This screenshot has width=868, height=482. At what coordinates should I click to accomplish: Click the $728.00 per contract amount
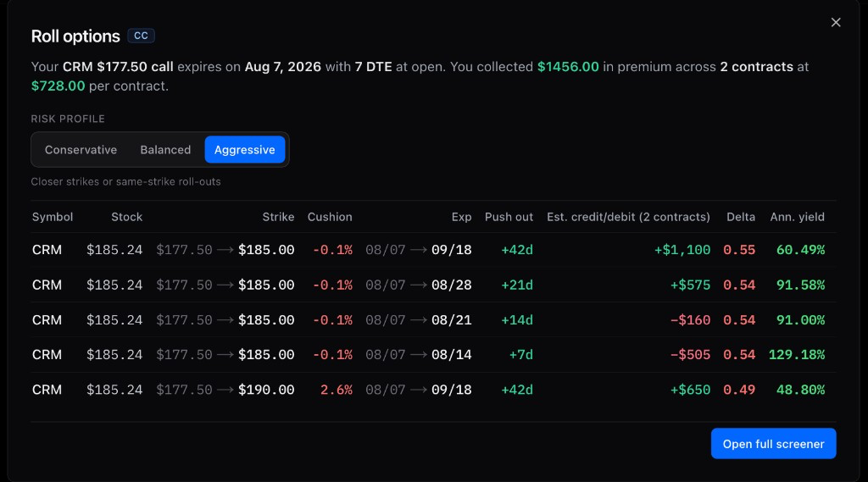[58, 86]
